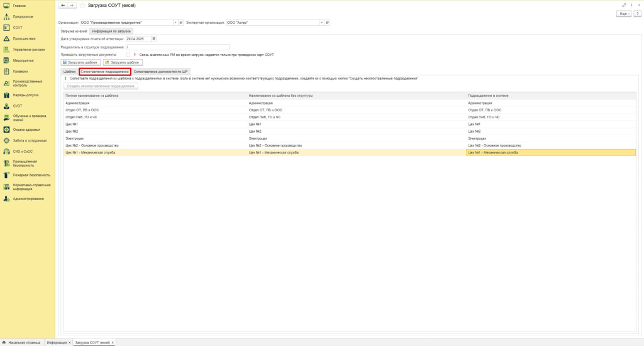Switch to the Информация bottom tab

[x=57, y=343]
